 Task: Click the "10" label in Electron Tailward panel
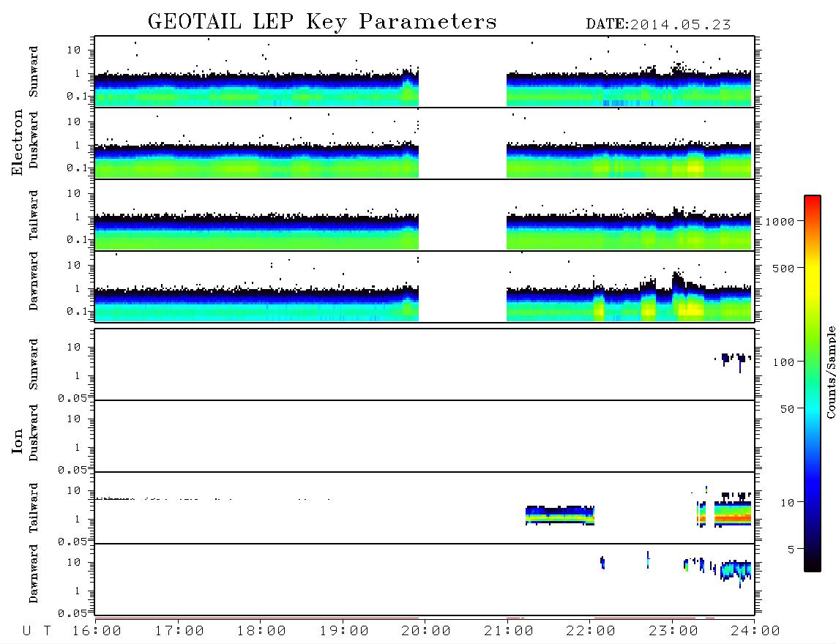pos(74,193)
